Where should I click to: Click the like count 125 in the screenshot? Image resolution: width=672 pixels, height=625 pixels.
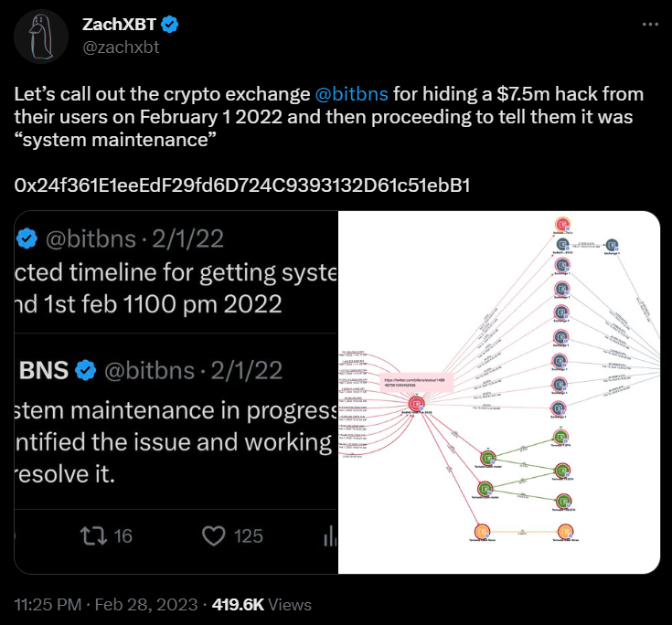[249, 535]
